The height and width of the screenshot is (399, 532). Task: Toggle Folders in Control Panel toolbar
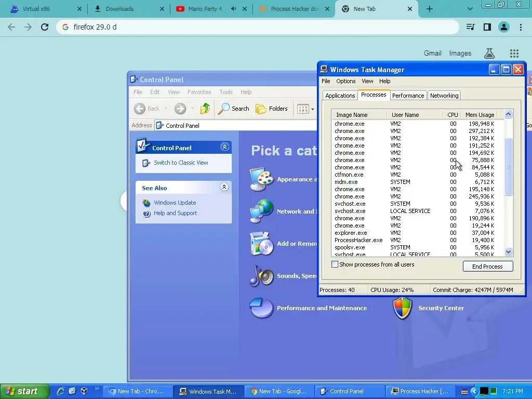point(271,109)
